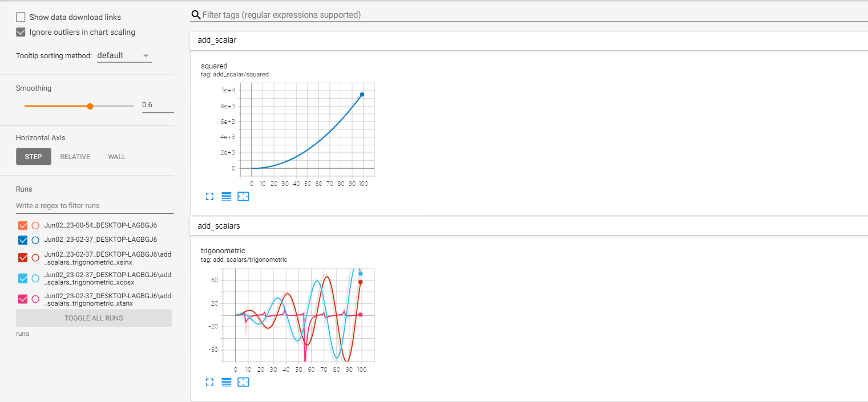Screen dimensions: 868x402
Task: Expand the squared chart to full size
Action: 209,196
